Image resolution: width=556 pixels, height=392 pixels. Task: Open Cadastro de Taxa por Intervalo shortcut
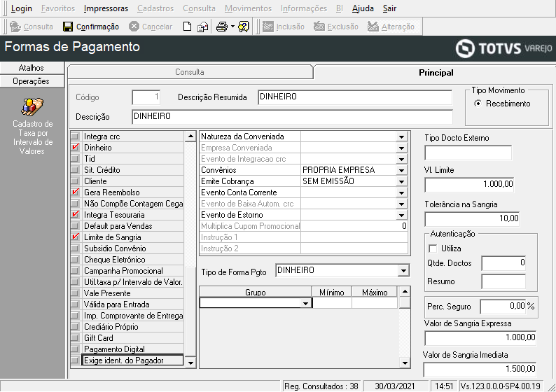[32, 127]
